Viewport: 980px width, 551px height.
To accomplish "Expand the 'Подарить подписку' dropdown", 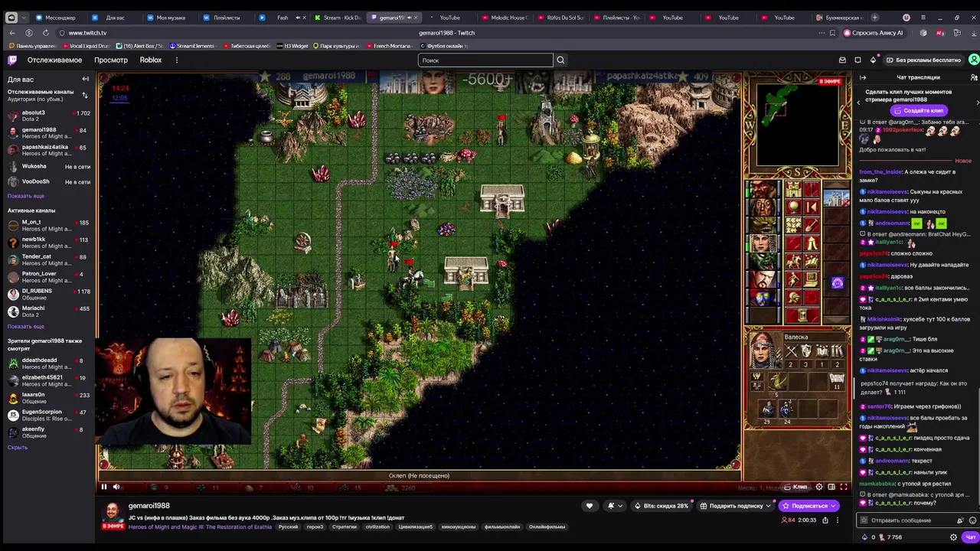I will (x=735, y=505).
